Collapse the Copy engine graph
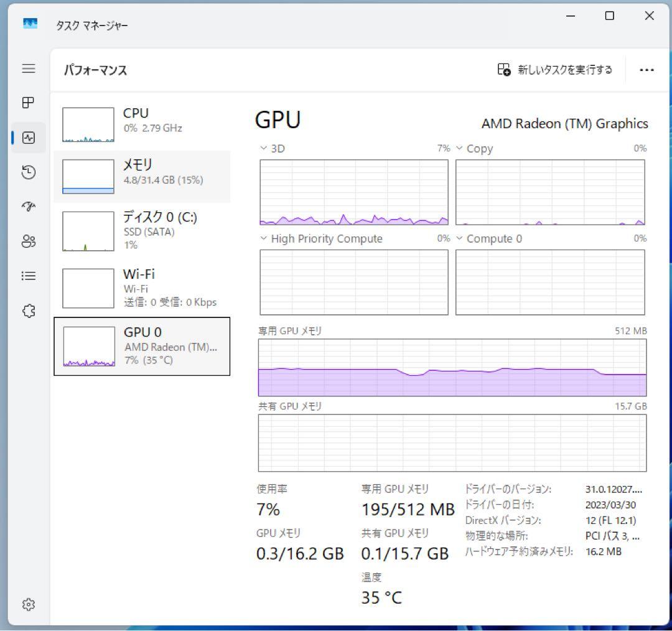 click(459, 148)
